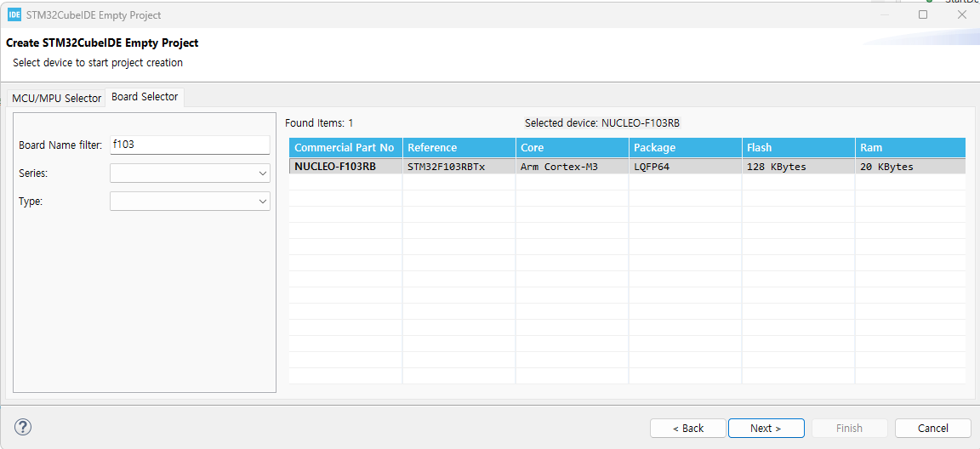The image size is (980, 449).
Task: Click the Arm Cortex-M3 core cell
Action: (572, 167)
